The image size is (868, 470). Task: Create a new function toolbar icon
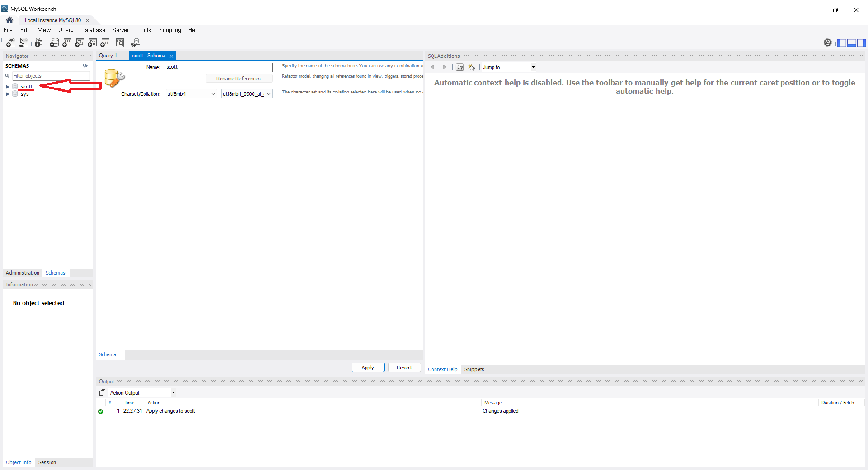[x=105, y=42]
